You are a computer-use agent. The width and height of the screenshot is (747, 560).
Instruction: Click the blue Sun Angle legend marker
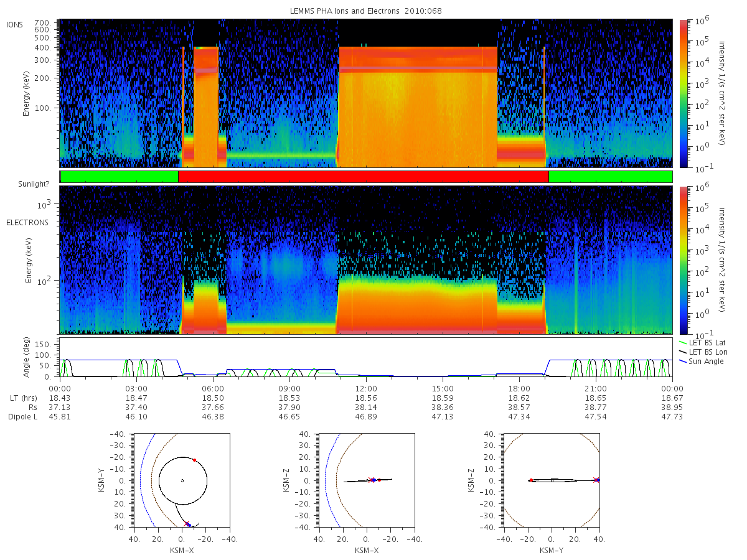click(x=683, y=362)
